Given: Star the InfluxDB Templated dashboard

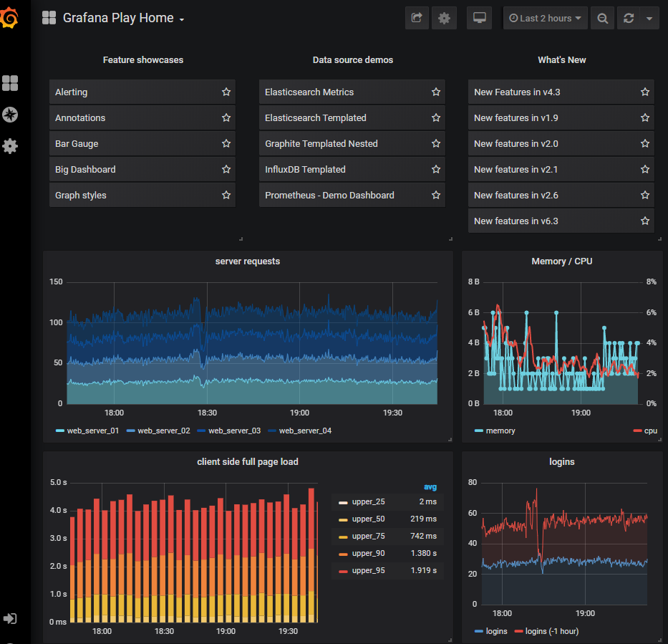Looking at the screenshot, I should tap(436, 169).
